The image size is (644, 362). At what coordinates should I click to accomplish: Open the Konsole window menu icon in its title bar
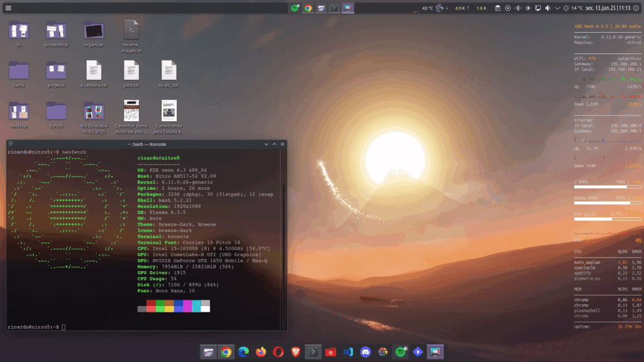11,144
